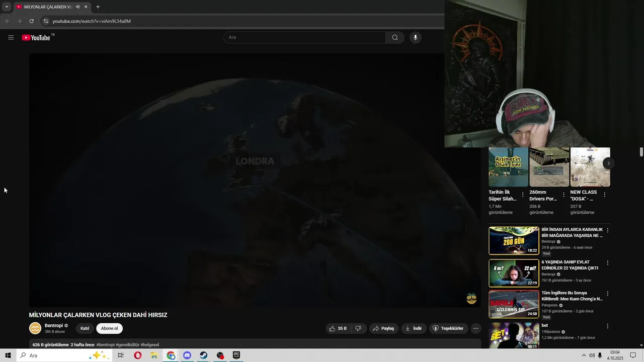Launch Opera from the taskbar

[137, 355]
